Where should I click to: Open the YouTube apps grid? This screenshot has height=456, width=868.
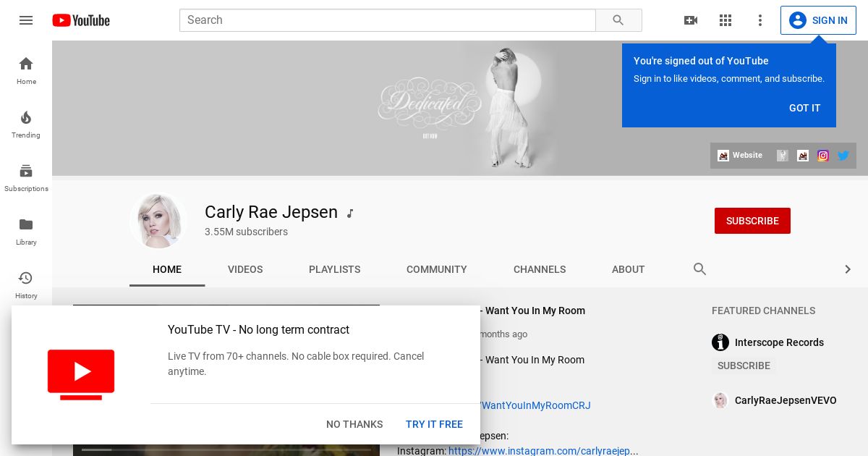pyautogui.click(x=726, y=20)
